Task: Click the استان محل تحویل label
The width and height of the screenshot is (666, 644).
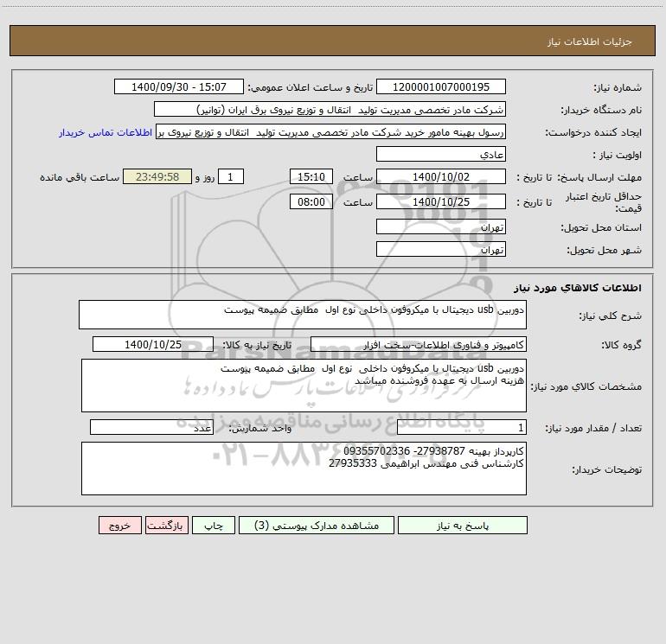Action: click(601, 228)
